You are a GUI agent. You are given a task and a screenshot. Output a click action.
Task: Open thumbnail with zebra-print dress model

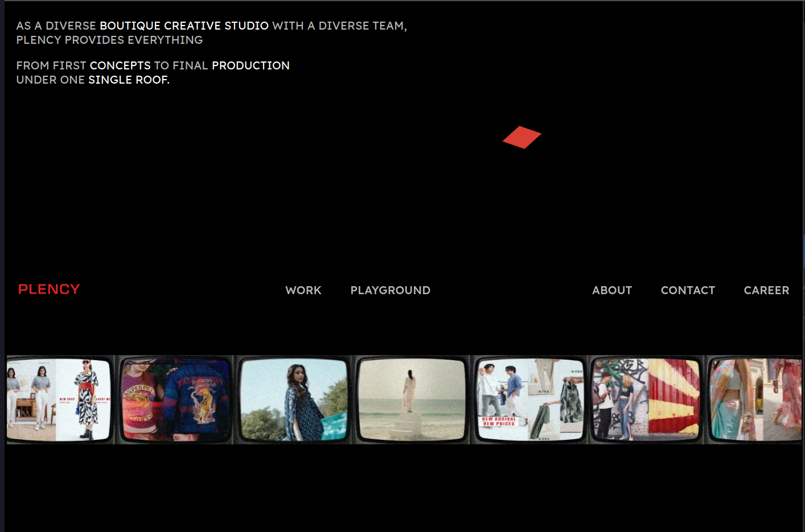pos(59,399)
